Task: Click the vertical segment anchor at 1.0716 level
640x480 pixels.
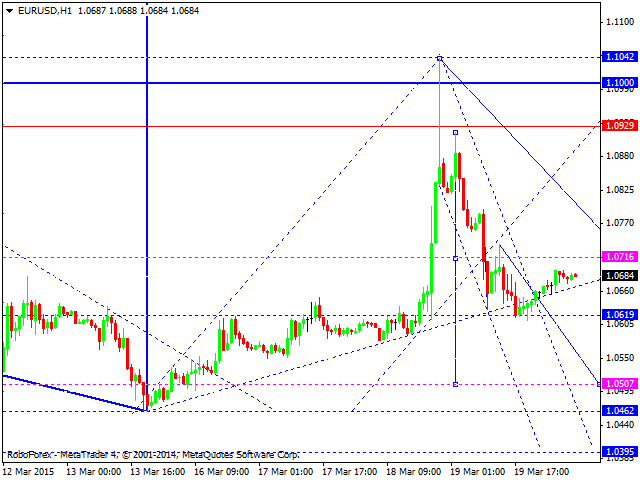Action: [x=456, y=258]
